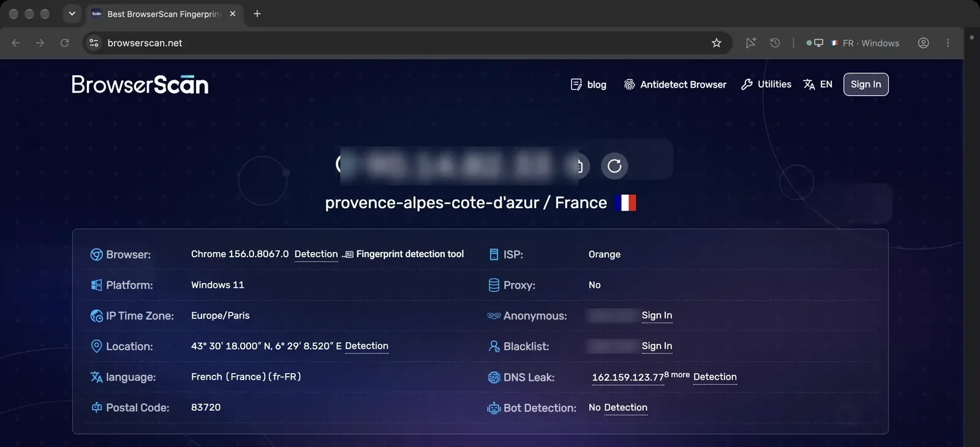Open tab search dropdown arrow
The width and height of the screenshot is (980, 447).
click(72, 13)
